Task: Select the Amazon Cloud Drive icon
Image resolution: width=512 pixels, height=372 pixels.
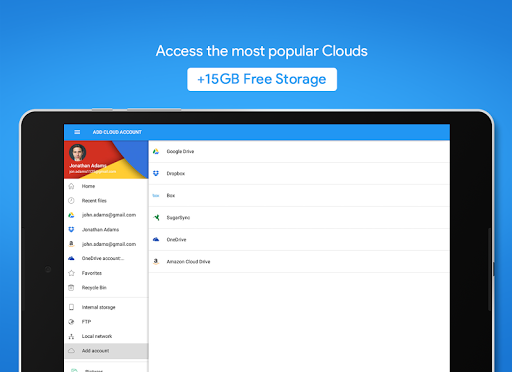Action: click(156, 261)
